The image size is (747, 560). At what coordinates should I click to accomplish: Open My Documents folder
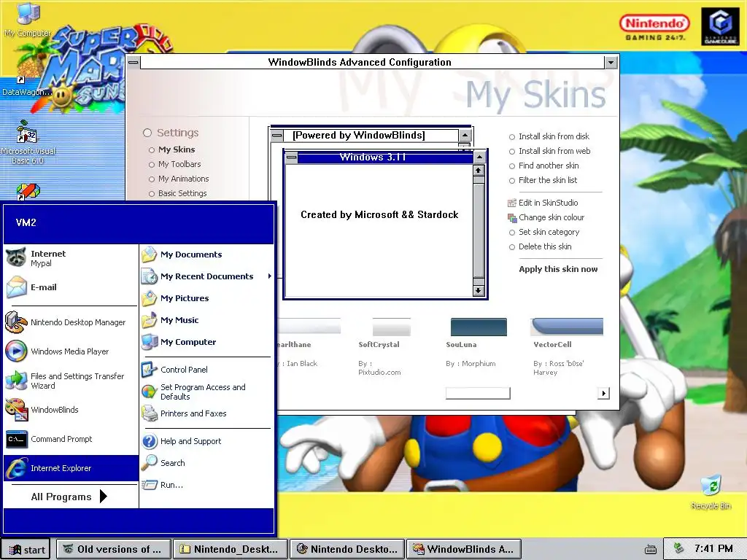coord(206,254)
